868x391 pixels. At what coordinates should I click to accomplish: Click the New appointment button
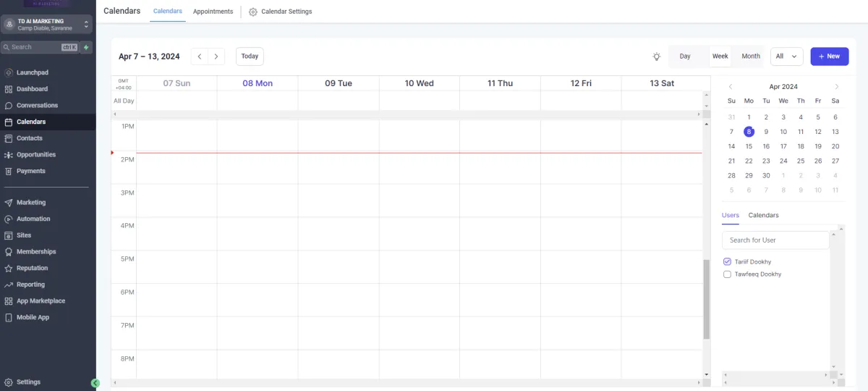tap(829, 56)
